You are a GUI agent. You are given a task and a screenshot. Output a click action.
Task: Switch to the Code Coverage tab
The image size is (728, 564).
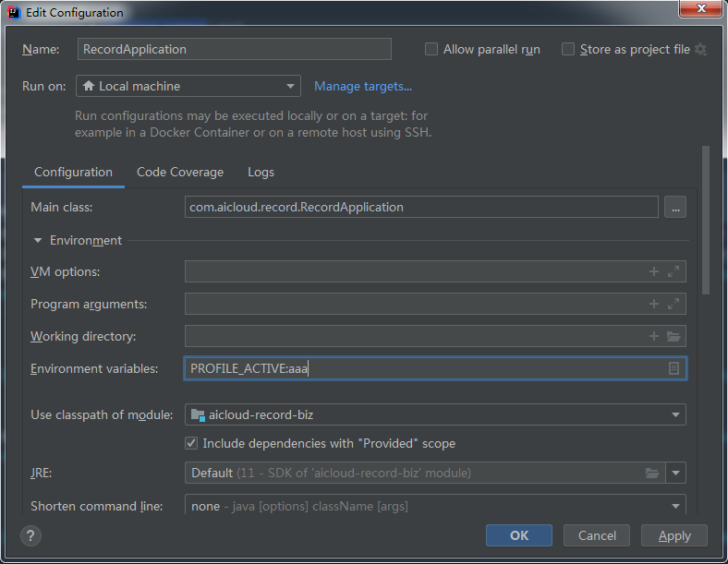[x=180, y=173]
